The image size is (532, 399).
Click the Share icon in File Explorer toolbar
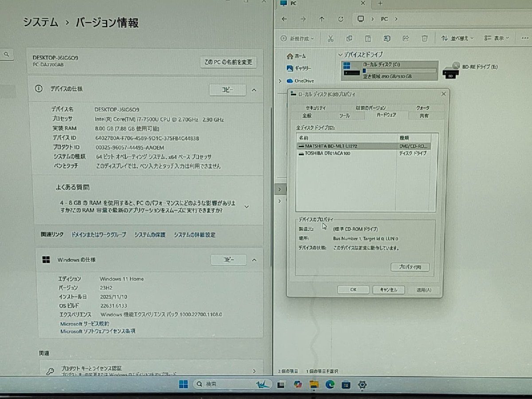click(406, 39)
